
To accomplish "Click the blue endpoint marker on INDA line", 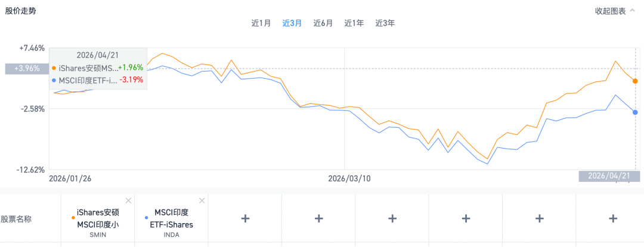I will 635,112.
